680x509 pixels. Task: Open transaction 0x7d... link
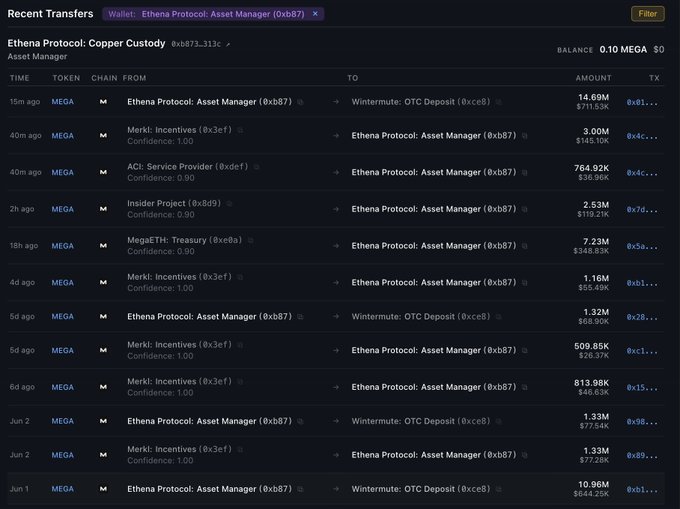pos(642,209)
